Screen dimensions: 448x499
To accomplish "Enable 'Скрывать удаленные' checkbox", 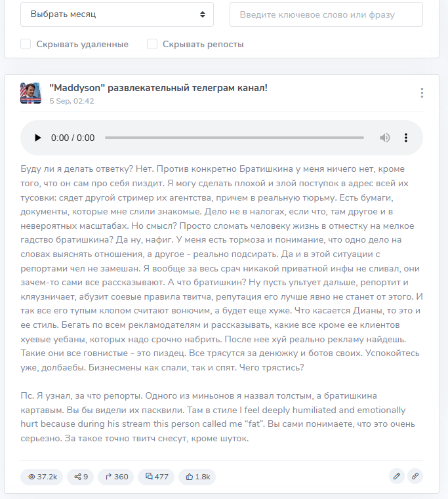I will [x=26, y=44].
